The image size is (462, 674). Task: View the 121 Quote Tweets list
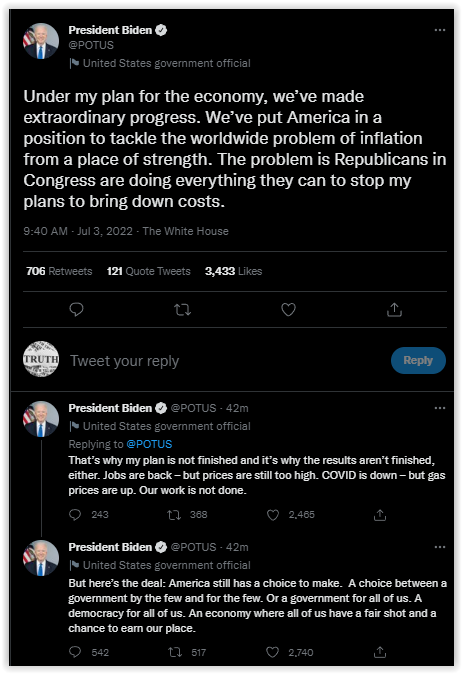tap(148, 271)
